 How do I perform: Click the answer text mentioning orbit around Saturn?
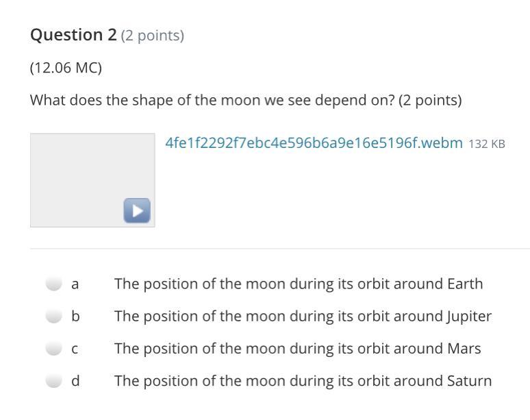[x=303, y=380]
